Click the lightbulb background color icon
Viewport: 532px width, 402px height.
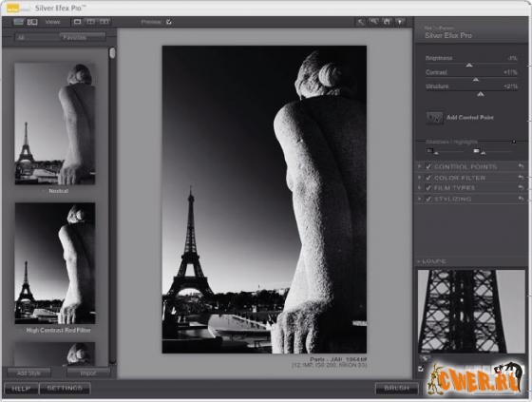coord(400,22)
